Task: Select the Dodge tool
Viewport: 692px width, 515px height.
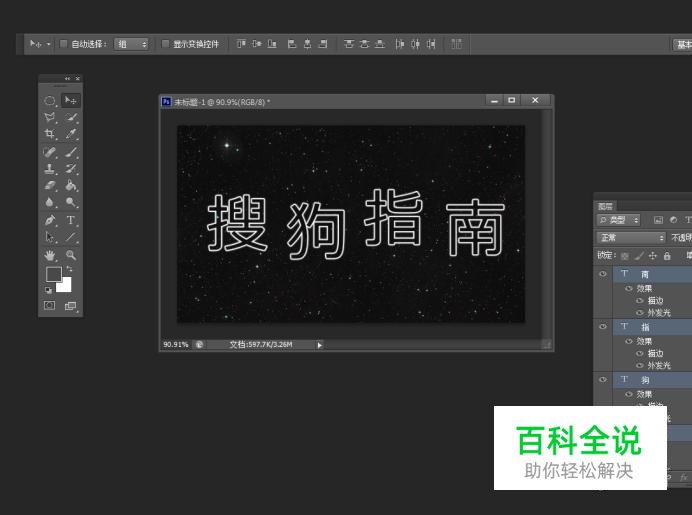Action: 71,202
